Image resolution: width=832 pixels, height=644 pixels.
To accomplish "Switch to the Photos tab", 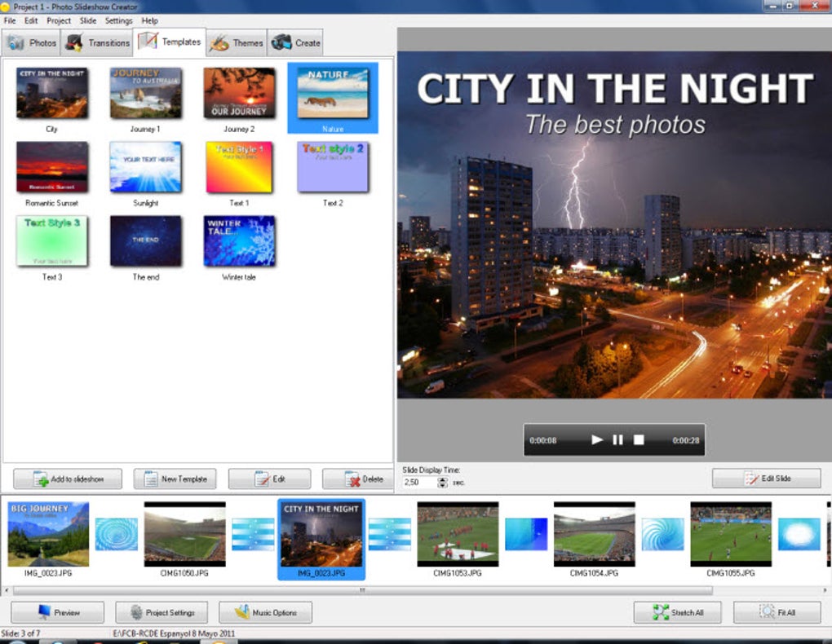I will [x=32, y=42].
